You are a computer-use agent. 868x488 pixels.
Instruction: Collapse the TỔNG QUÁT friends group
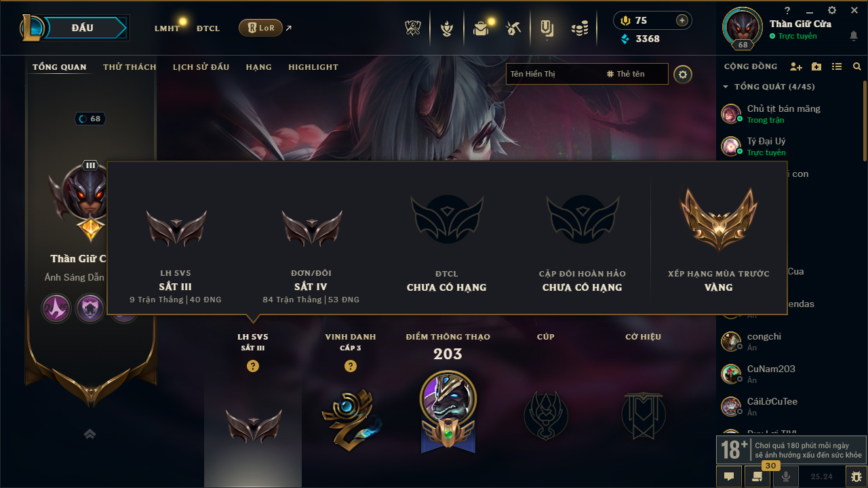point(726,87)
